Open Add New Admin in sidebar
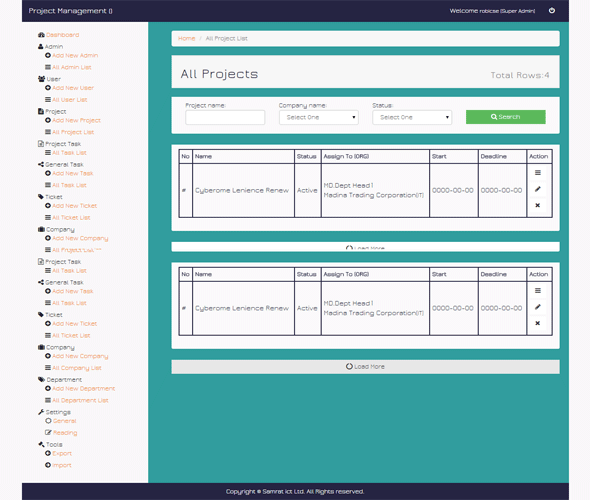The image size is (590, 500). pos(75,55)
